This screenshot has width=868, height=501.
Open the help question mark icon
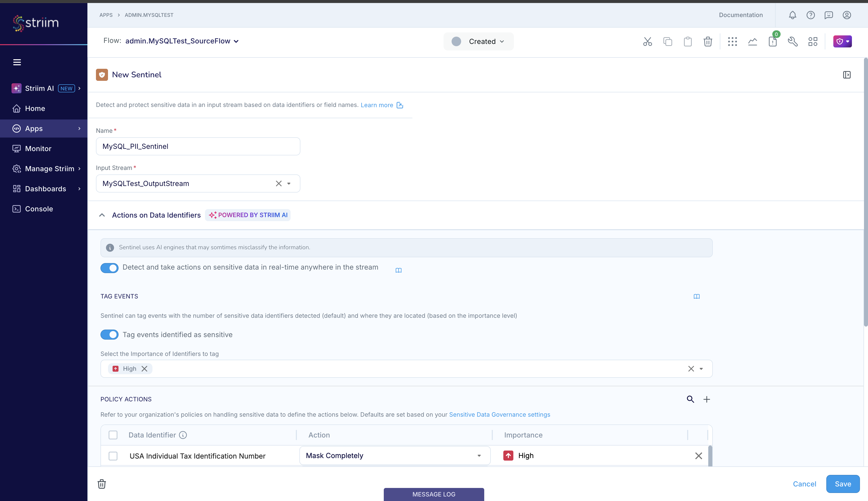pos(810,15)
